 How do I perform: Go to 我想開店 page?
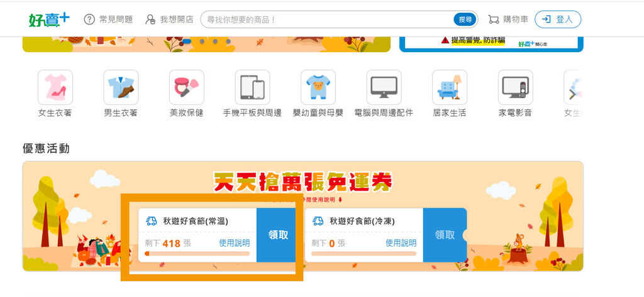(169, 20)
